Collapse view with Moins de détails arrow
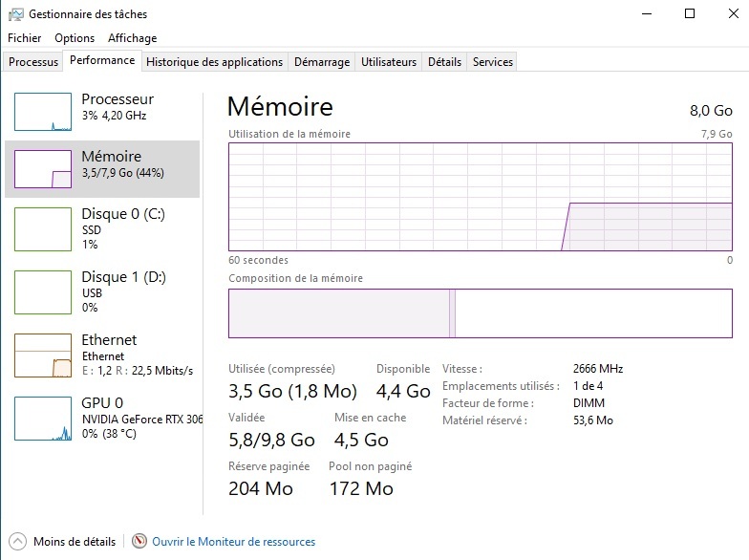Screen dimensions: 749x560 (17, 542)
